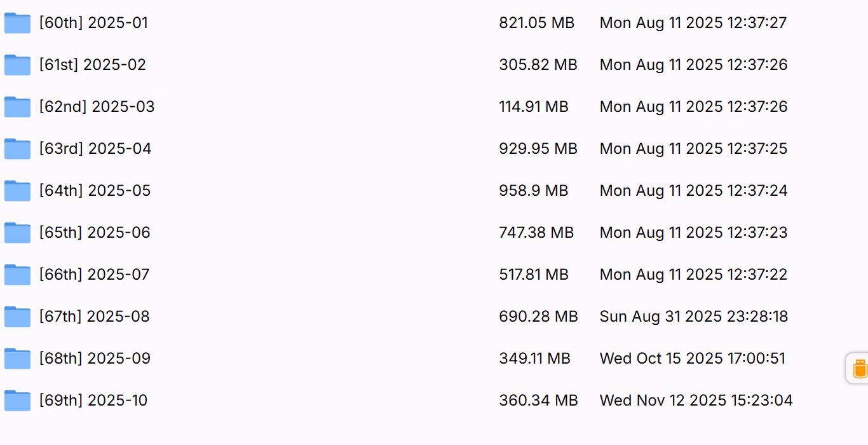The width and height of the screenshot is (868, 445).
Task: Select the folder icon for [63rd] 2025-04
Action: [17, 149]
